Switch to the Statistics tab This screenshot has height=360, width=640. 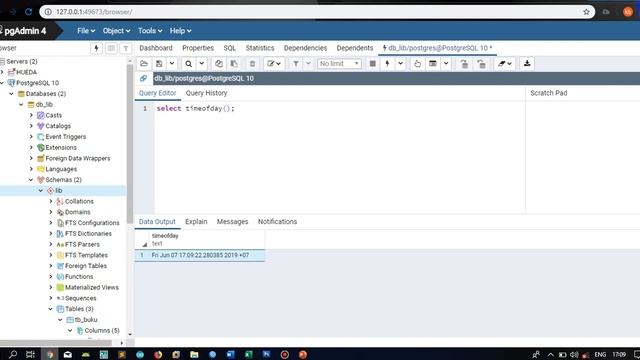260,48
